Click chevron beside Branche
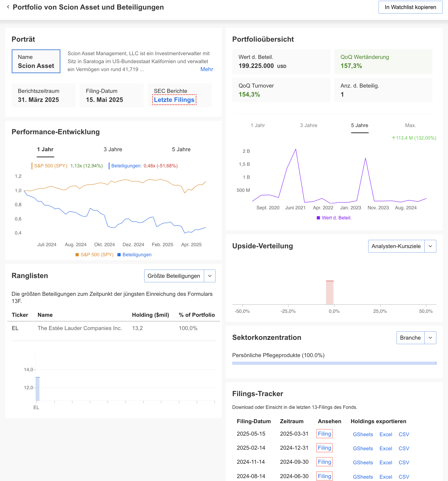 (430, 338)
